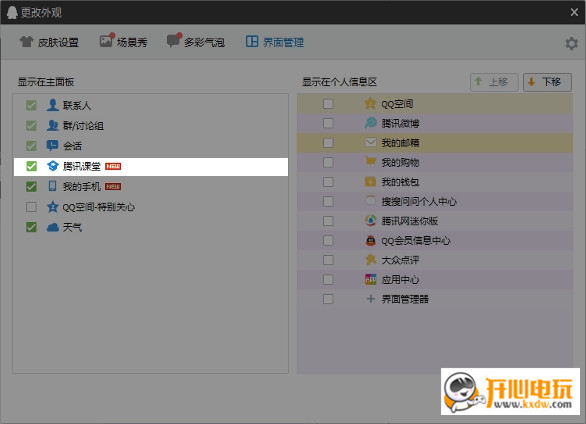Screen dimensions: 586x424
Task: Click the QQ会员信息中心 penguin icon
Action: (370, 240)
